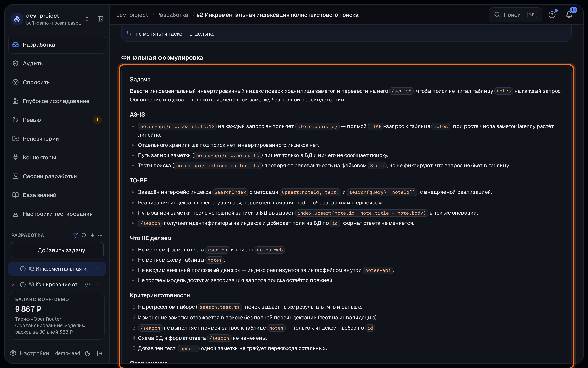Click the store.query(q) code chip
Viewport: 588px width, 368px height.
click(x=317, y=126)
